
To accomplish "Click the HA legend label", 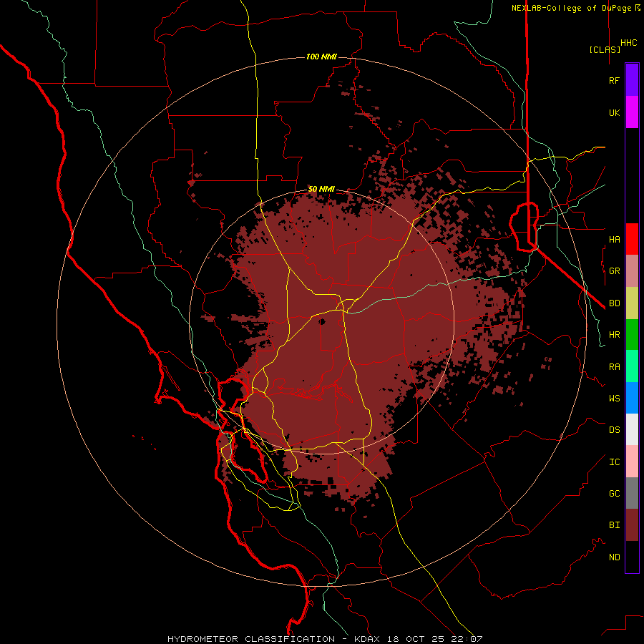I will coord(614,239).
